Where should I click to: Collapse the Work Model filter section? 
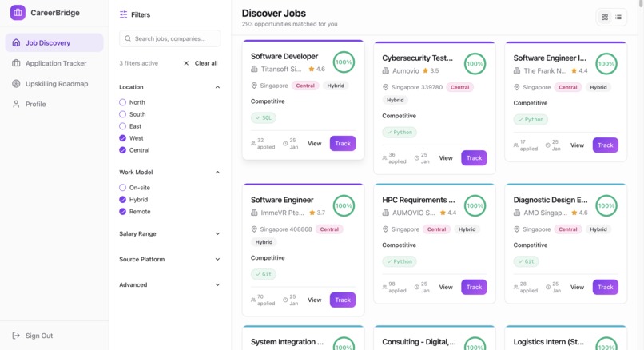[x=169, y=173]
